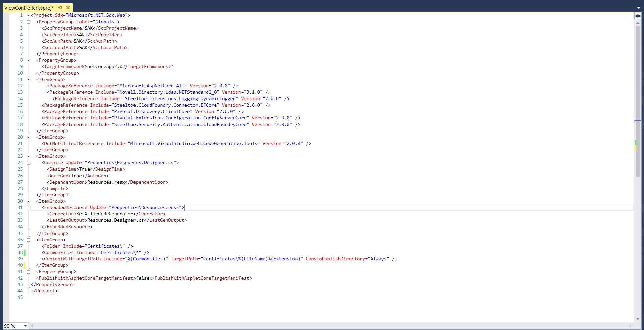Click the split editor handle above the scrollbar

(x=639, y=16)
